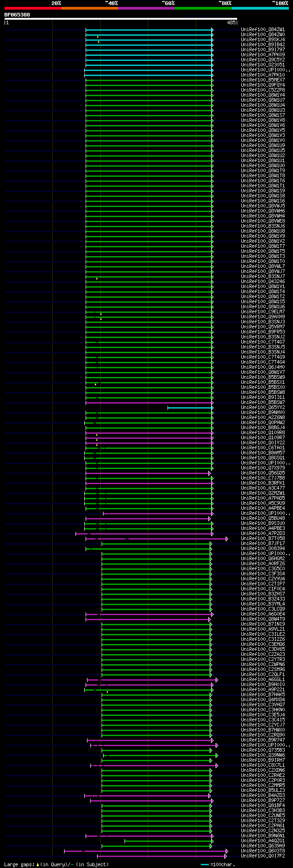Click the red 20% identity scale segment
Viewport: 293px width, 868px height.
point(33,8)
